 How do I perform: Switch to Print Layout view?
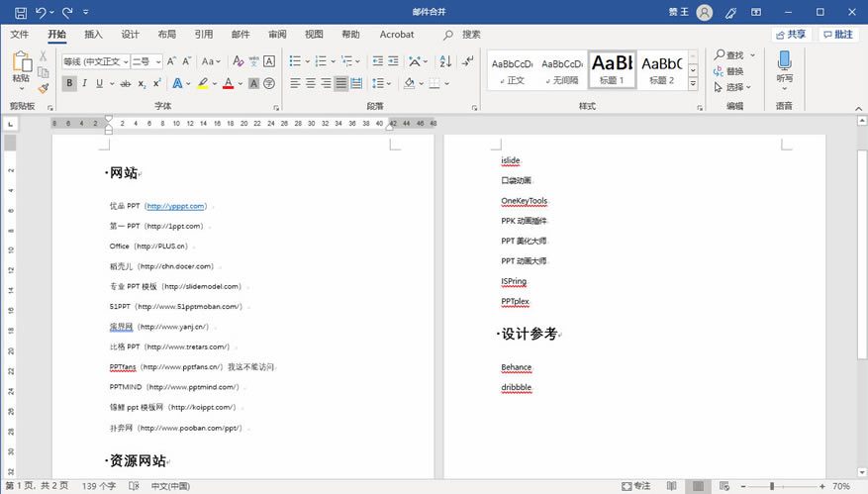[698, 486]
